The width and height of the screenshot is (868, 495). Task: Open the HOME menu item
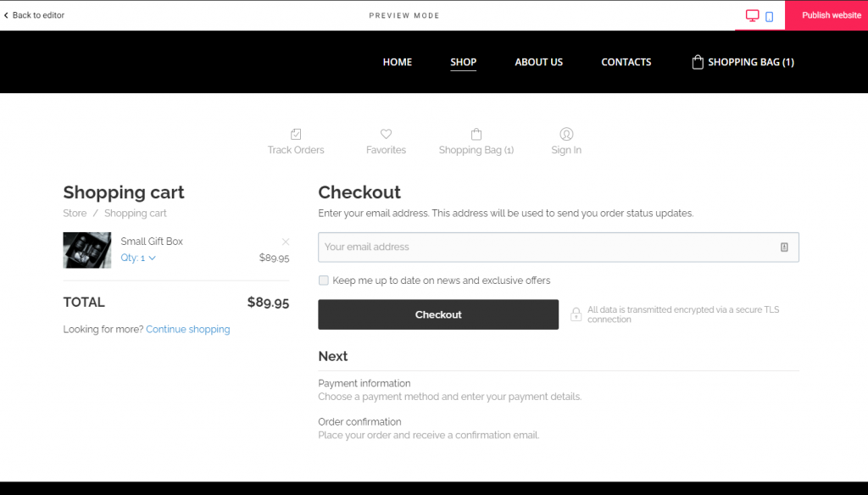pyautogui.click(x=398, y=62)
